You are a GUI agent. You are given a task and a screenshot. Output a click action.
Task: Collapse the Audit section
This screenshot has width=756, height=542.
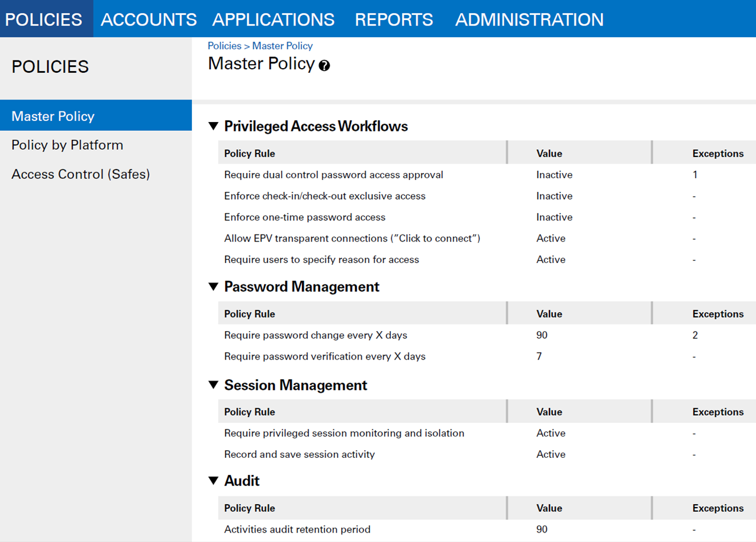[214, 480]
